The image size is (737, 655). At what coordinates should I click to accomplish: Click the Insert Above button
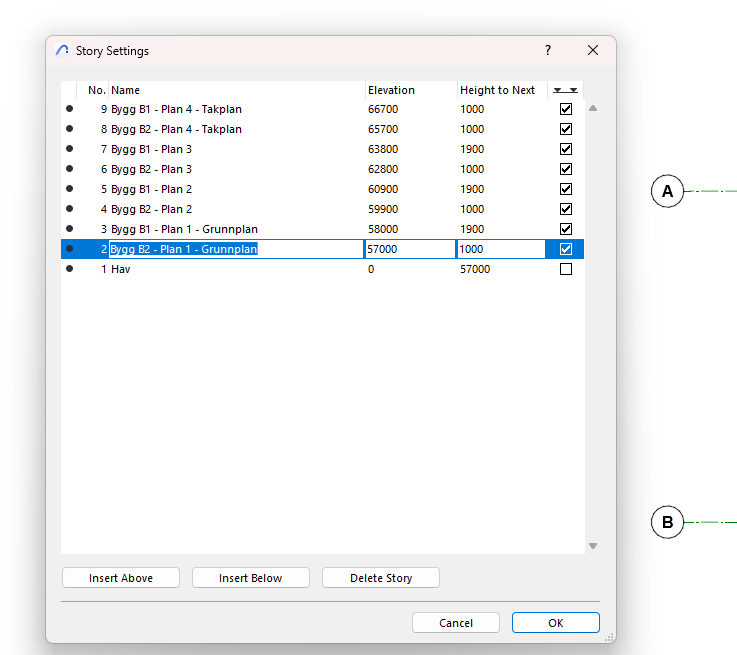click(x=121, y=578)
